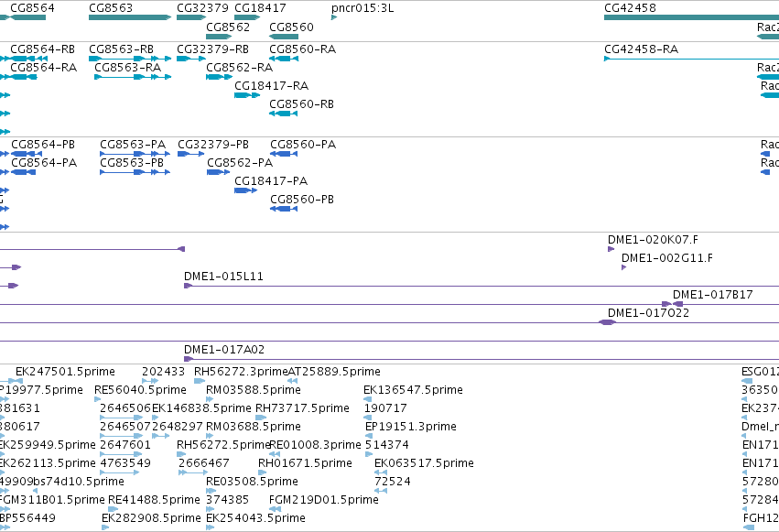Click transcript CG8560-RB
The height and width of the screenshot is (532, 779).
283,114
